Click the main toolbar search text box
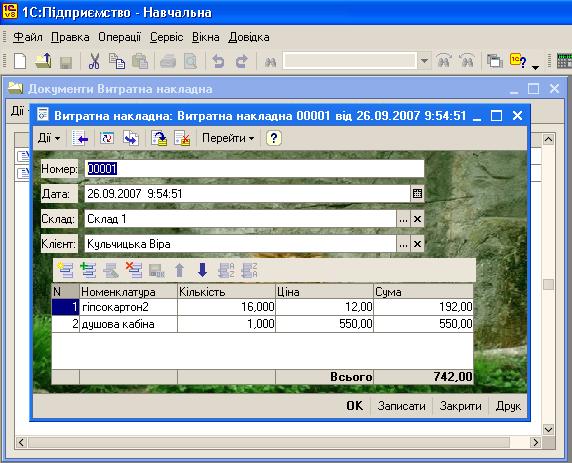 tap(350, 61)
